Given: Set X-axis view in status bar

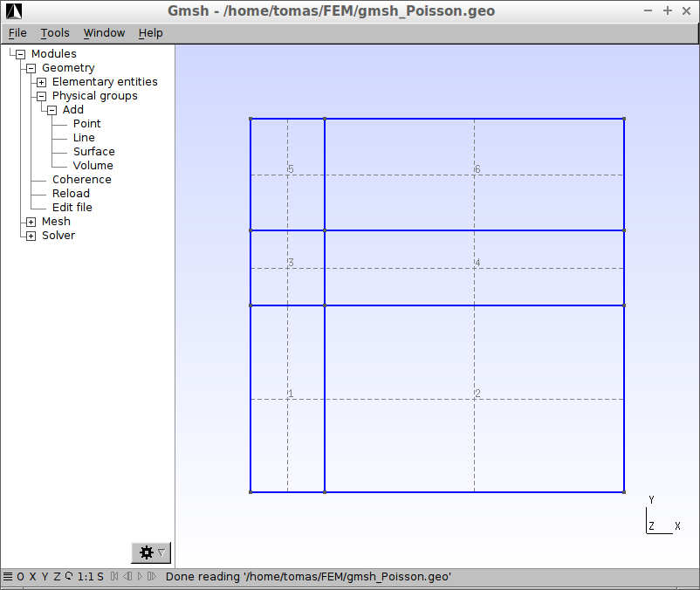Looking at the screenshot, I should pyautogui.click(x=32, y=577).
